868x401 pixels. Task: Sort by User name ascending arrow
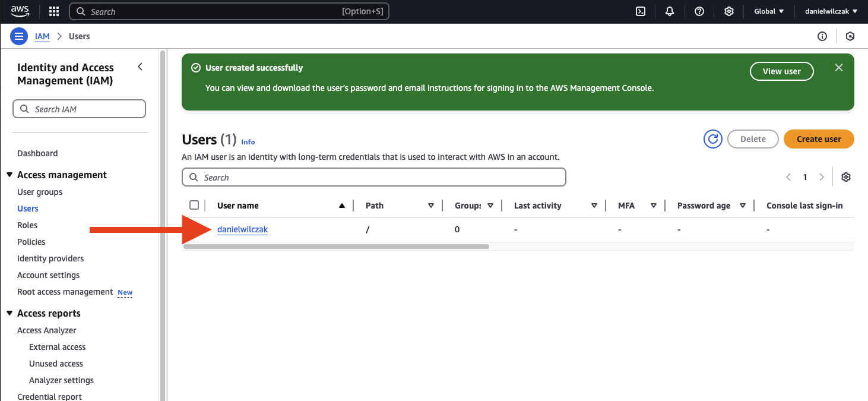[x=341, y=206]
